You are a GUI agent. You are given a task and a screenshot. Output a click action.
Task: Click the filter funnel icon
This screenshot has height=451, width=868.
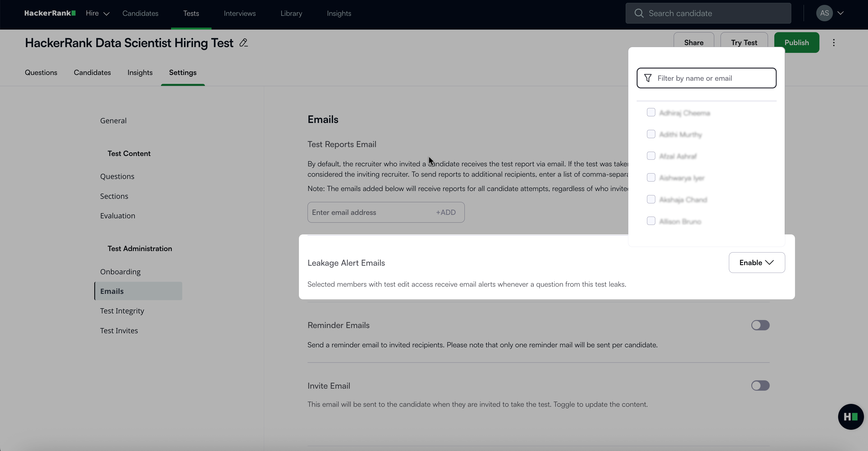point(648,78)
